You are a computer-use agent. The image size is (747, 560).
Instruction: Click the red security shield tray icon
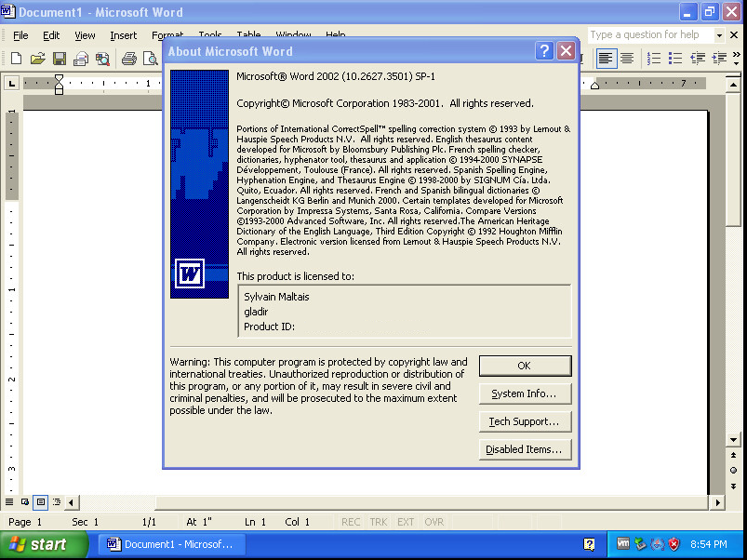tap(674, 544)
